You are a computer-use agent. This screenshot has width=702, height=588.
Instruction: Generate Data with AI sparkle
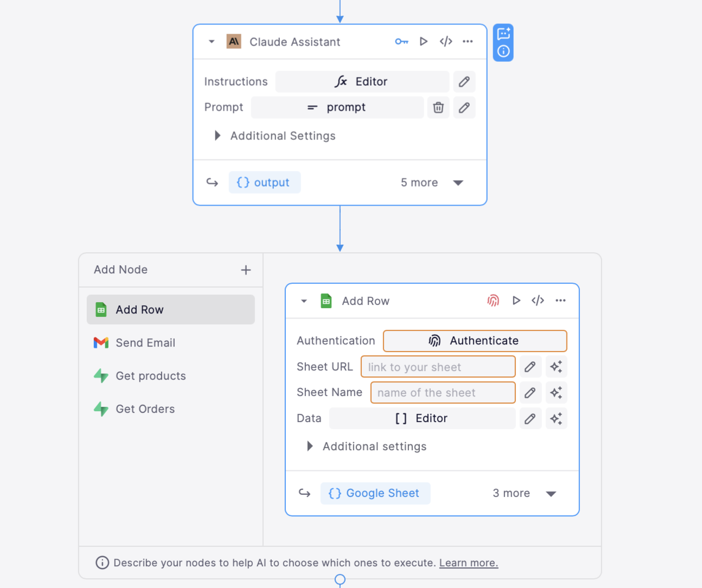pyautogui.click(x=556, y=418)
